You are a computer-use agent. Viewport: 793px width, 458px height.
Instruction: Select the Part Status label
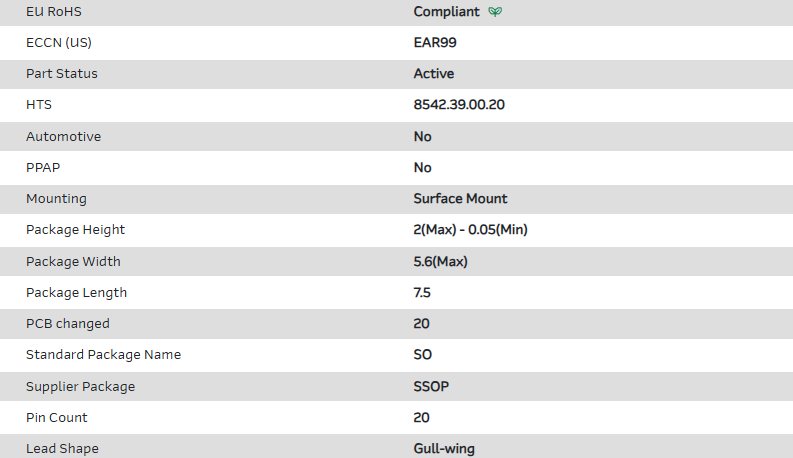tap(62, 74)
